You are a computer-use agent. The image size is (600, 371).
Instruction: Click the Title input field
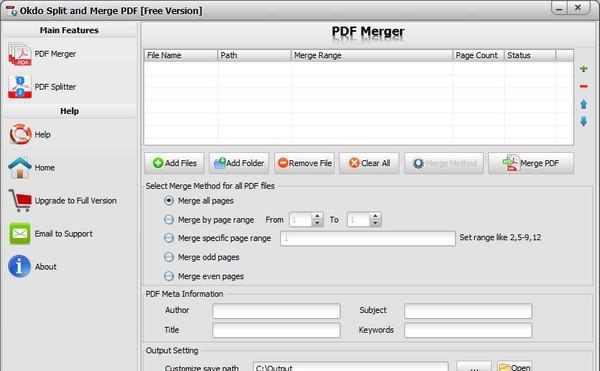point(276,330)
